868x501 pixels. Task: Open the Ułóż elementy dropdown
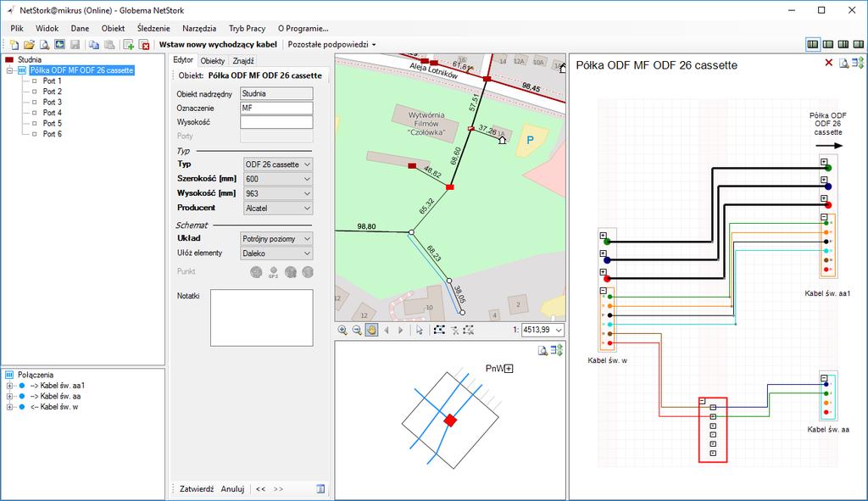coord(276,253)
